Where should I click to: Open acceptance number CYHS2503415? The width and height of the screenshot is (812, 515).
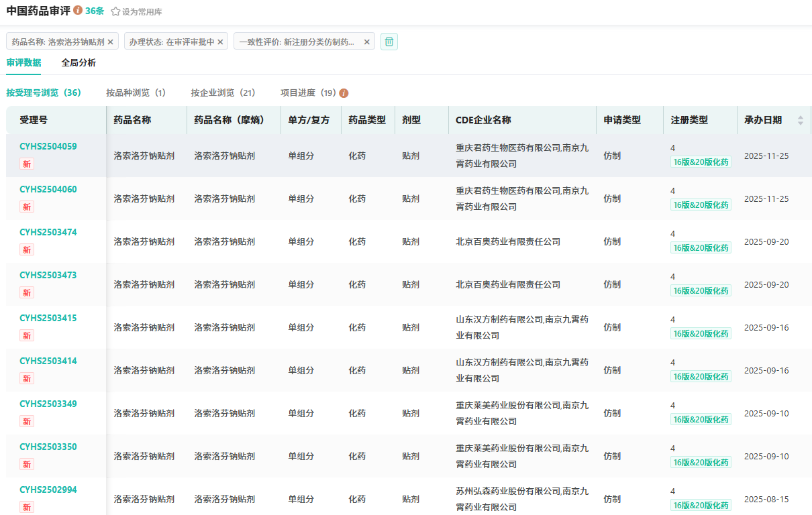click(x=48, y=318)
